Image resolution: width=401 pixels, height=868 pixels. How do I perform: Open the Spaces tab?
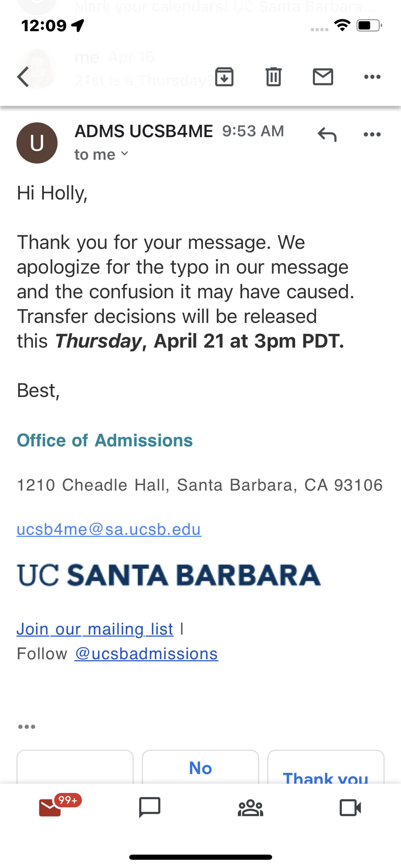point(251,808)
